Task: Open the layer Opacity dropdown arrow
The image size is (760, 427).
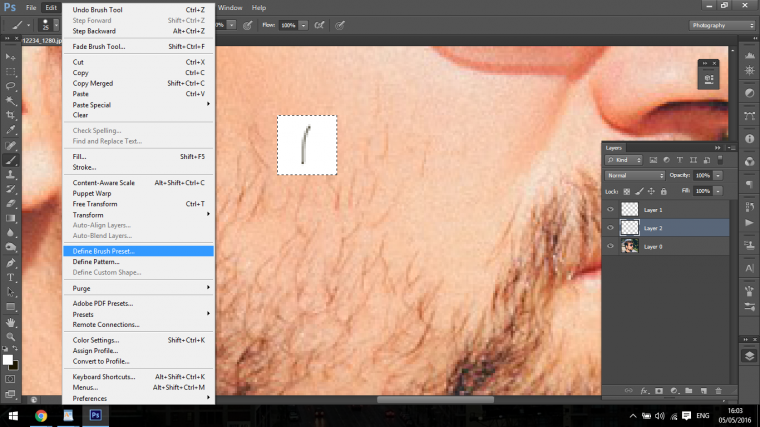Action: tap(718, 175)
